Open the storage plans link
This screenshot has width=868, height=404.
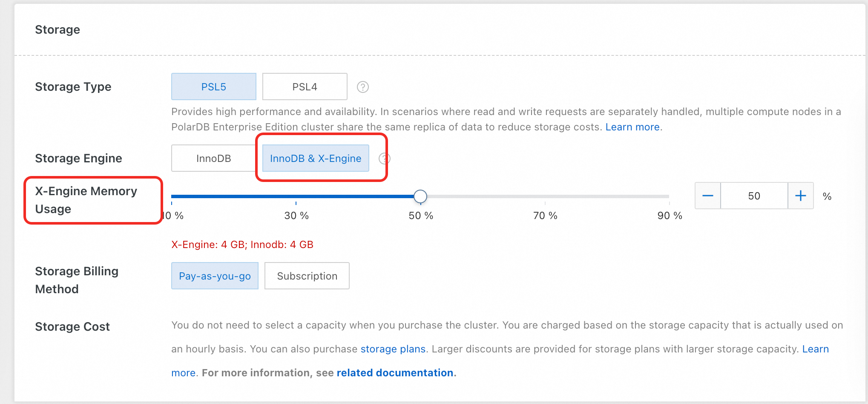coord(393,349)
